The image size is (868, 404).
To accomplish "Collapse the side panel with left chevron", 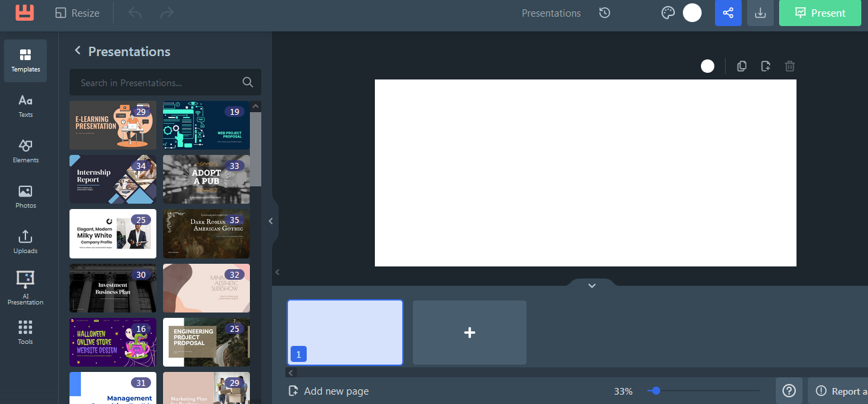I will pyautogui.click(x=271, y=221).
